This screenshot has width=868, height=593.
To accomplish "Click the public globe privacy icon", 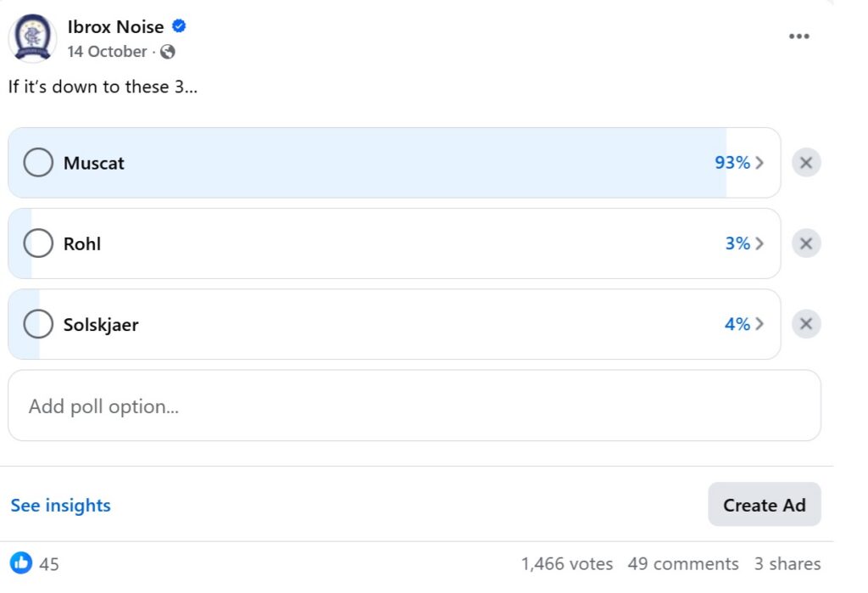I will coord(168,52).
